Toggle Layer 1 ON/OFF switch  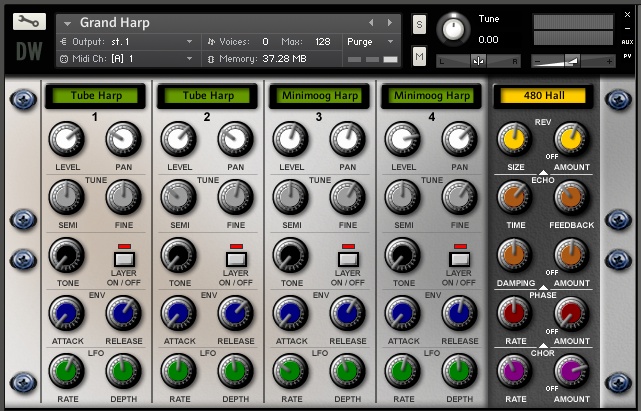124,259
